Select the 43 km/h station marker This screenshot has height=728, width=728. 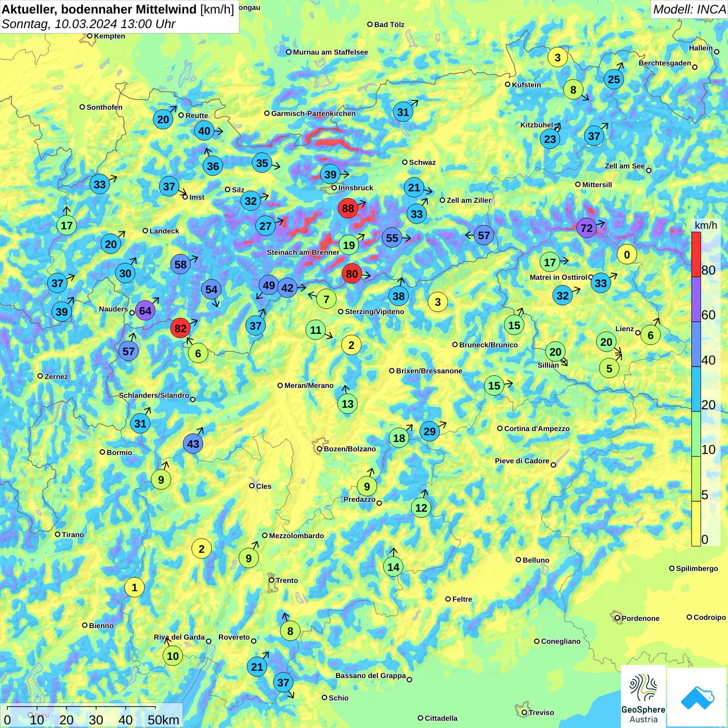[x=193, y=444]
